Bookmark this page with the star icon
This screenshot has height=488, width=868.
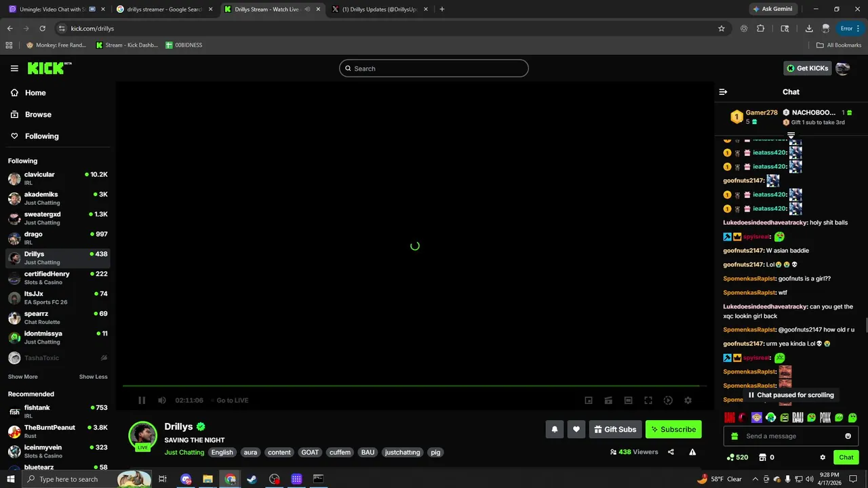click(722, 28)
